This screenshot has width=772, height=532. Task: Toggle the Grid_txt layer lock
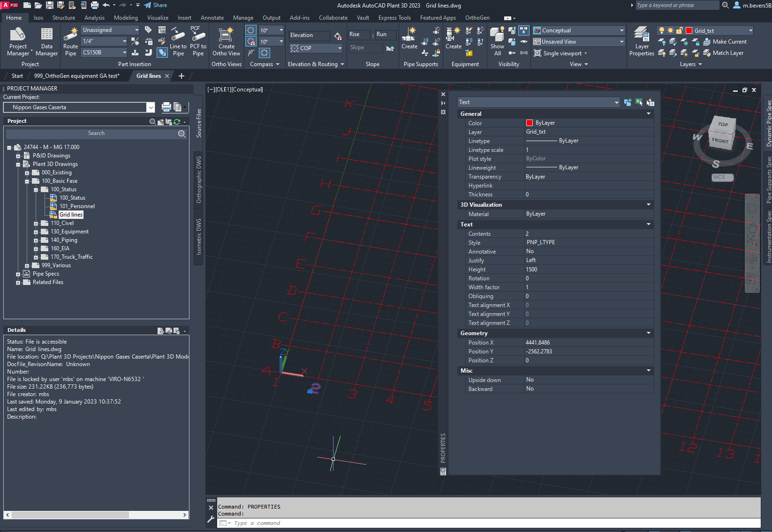point(679,30)
